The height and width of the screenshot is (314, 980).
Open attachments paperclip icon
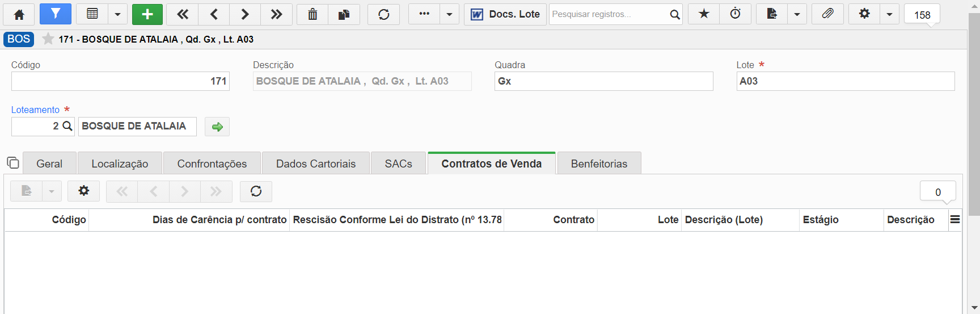[x=828, y=14]
